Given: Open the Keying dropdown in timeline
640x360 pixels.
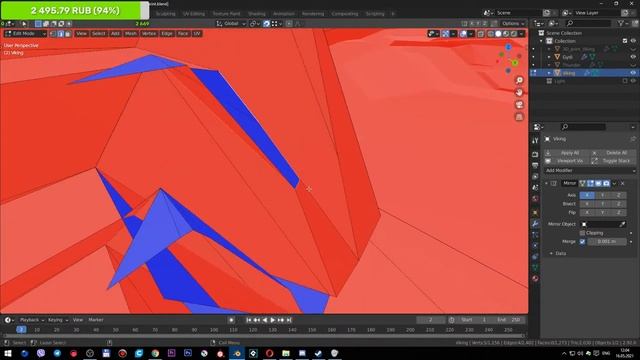Looking at the screenshot, I should pyautogui.click(x=58, y=320).
